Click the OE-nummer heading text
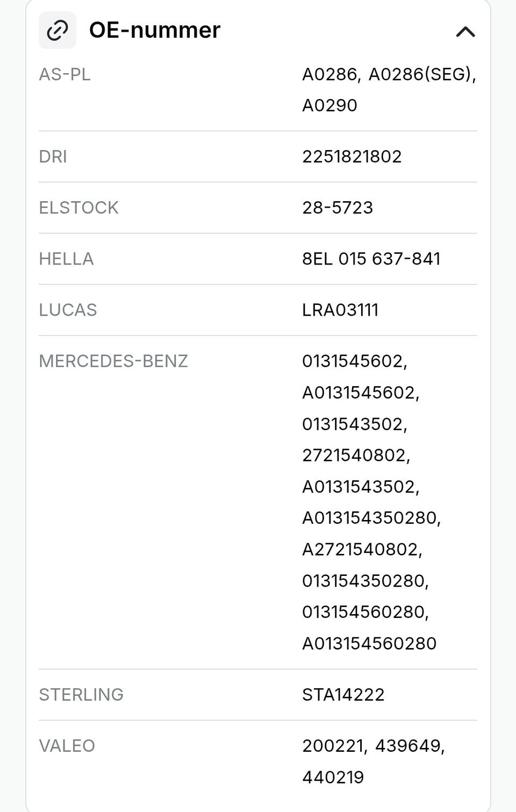The width and height of the screenshot is (516, 812). coord(154,30)
